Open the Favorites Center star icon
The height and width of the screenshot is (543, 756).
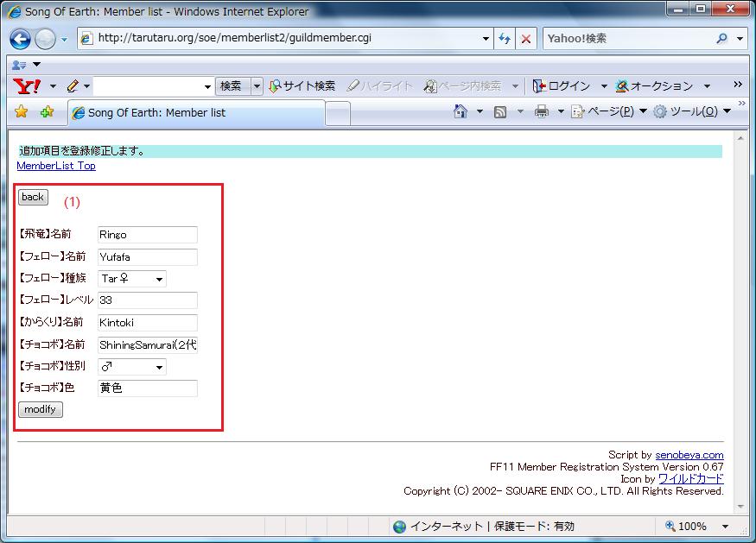point(22,111)
